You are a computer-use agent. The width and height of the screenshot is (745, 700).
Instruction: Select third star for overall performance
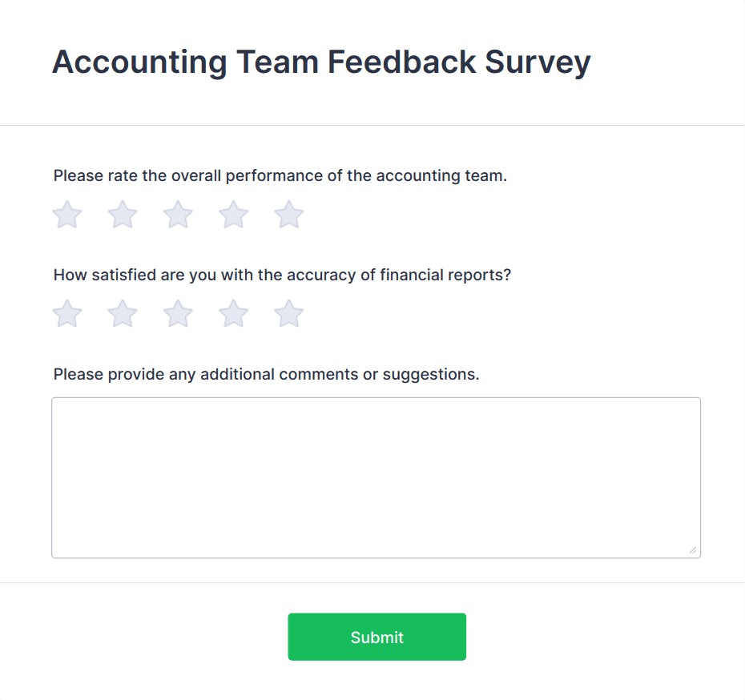[178, 215]
